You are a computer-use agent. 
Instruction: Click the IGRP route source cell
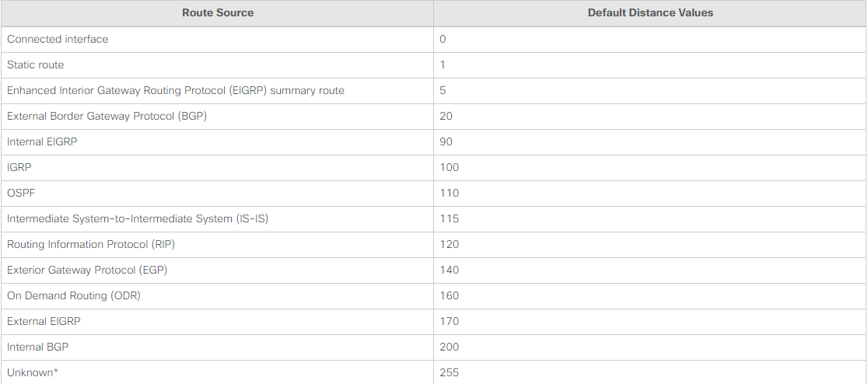click(20, 167)
